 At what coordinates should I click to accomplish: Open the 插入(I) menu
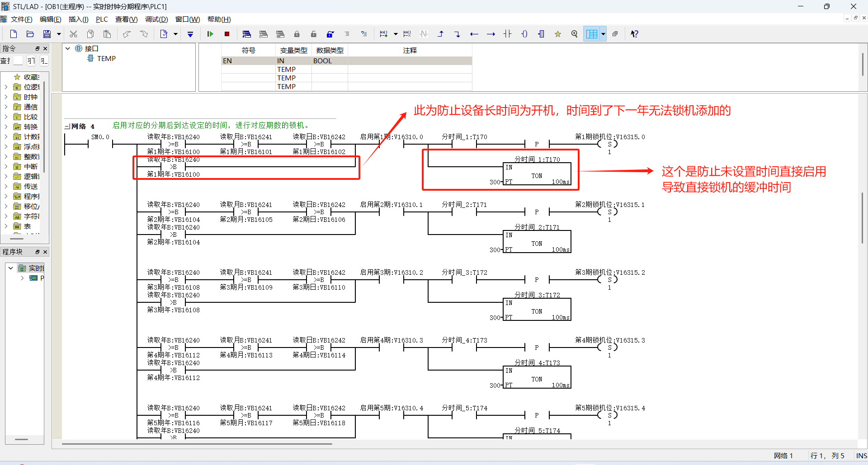pos(78,19)
